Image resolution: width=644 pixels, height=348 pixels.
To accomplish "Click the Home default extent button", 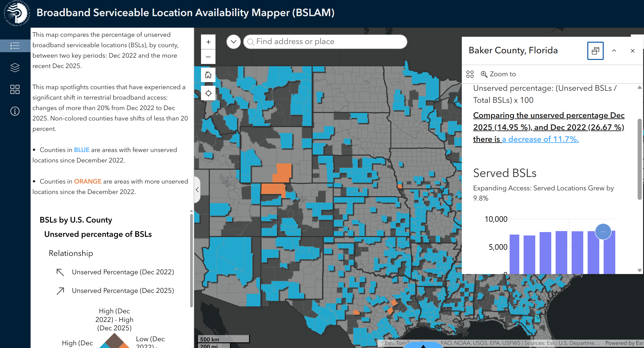I will [208, 75].
